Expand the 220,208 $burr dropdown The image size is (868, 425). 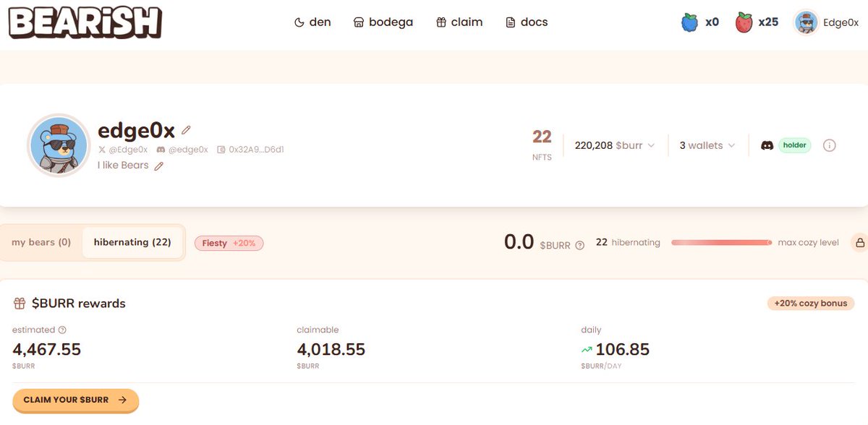(x=615, y=145)
